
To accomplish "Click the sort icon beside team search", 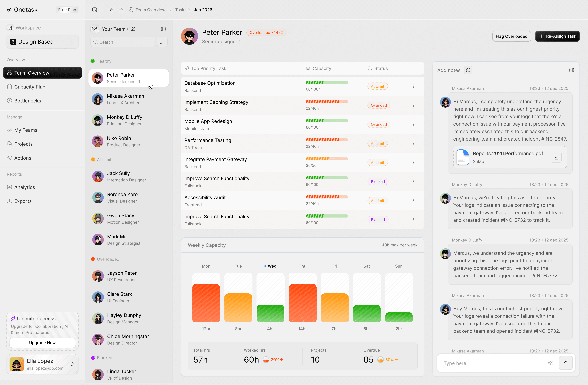I will (x=162, y=42).
